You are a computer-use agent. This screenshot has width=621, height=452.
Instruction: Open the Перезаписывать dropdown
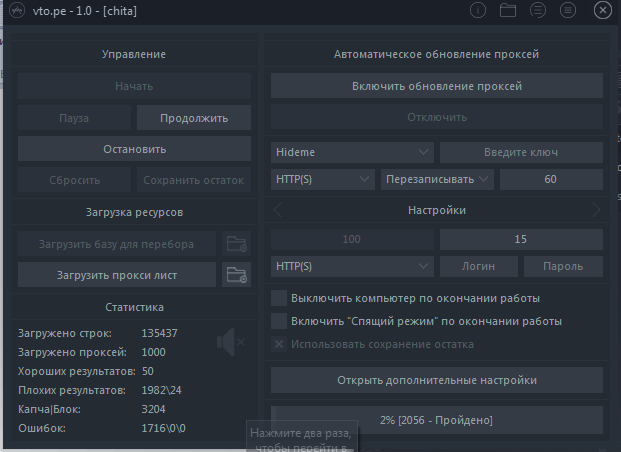(x=438, y=179)
